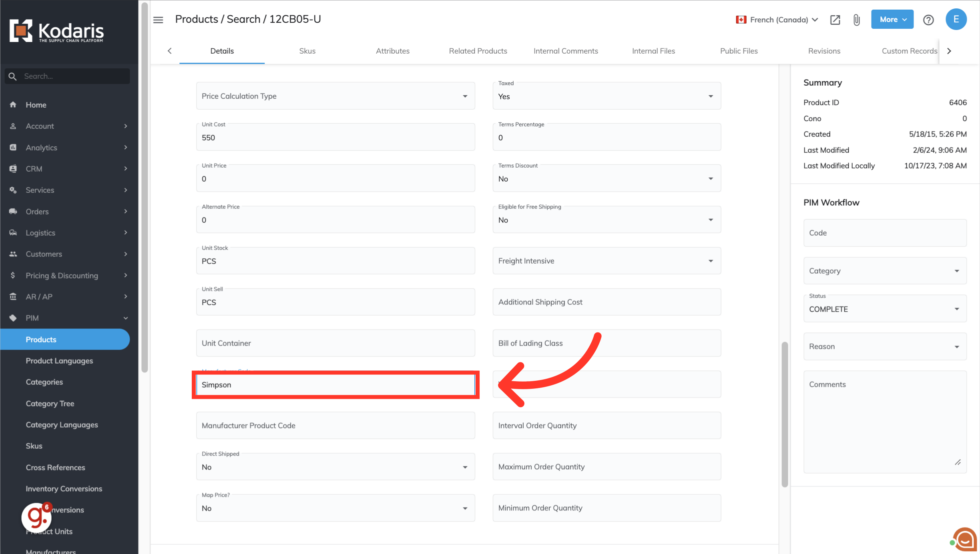Open the Price Calculation Type dropdown
The width and height of the screenshot is (980, 554).
point(335,96)
